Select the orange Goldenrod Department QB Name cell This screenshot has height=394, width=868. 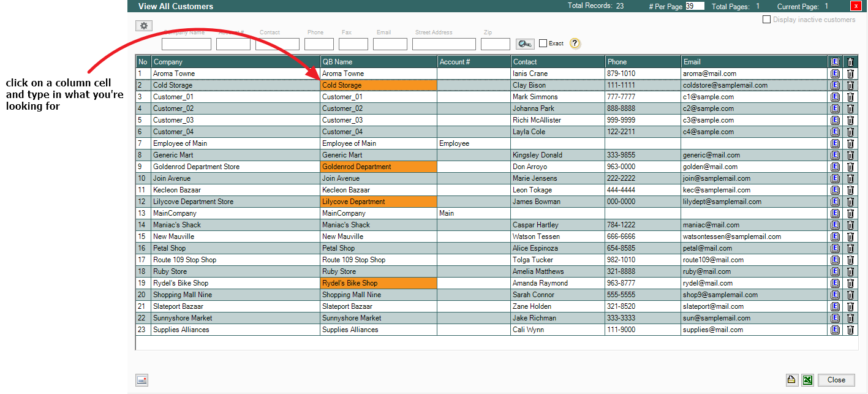[378, 167]
